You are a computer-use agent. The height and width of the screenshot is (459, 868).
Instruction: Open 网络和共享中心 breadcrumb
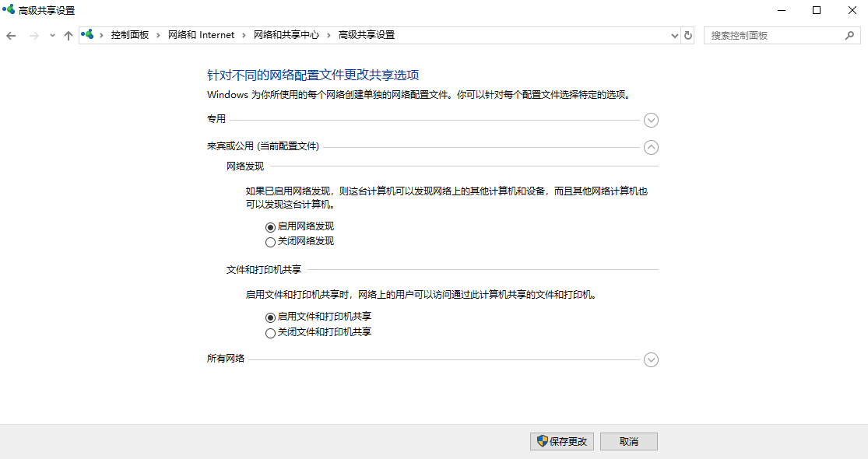286,35
